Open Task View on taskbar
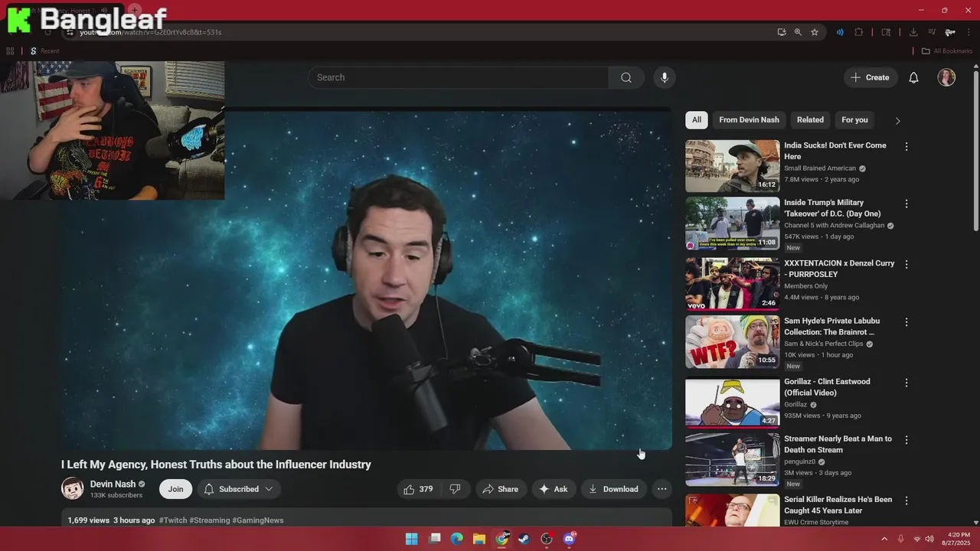This screenshot has width=980, height=551. pos(435,539)
